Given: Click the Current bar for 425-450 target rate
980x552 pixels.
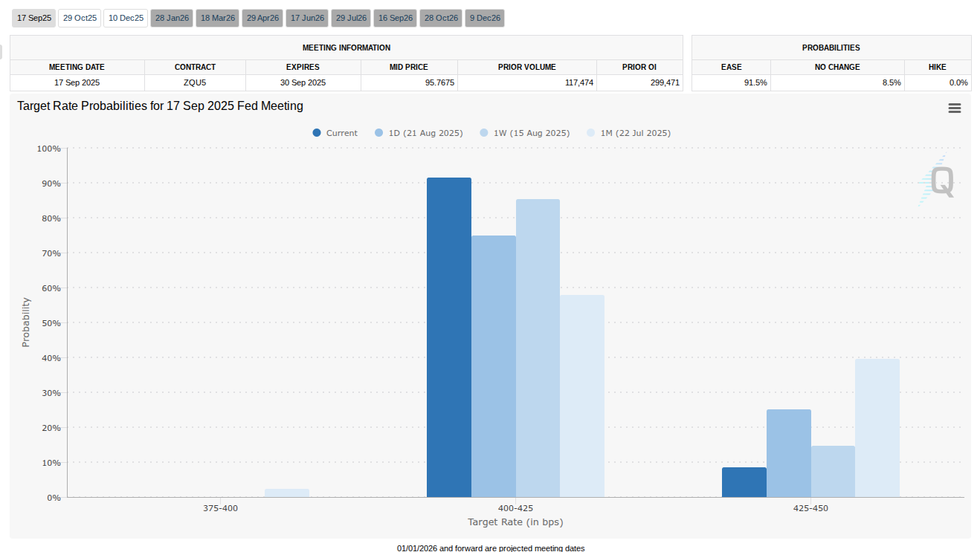Looking at the screenshot, I should point(744,482).
